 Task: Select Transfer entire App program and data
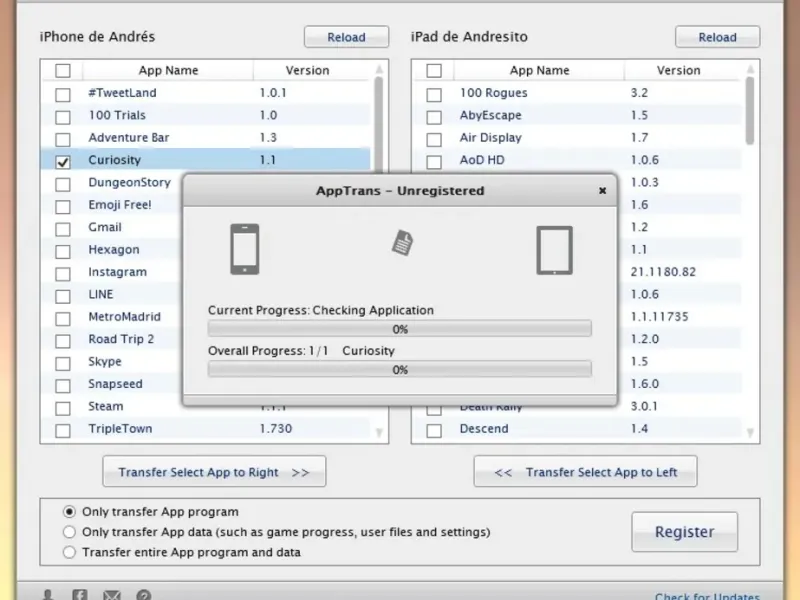click(x=69, y=552)
